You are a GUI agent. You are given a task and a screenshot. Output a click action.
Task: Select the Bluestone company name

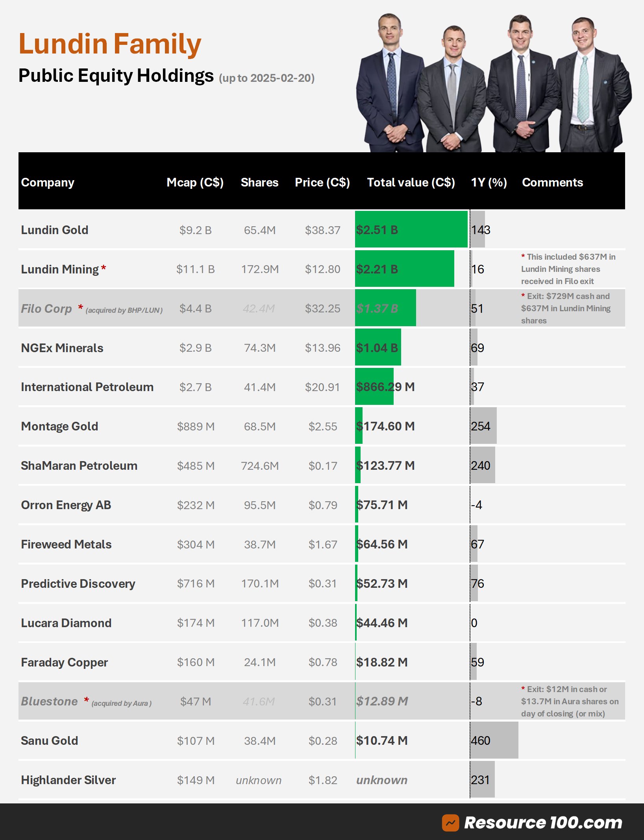click(x=49, y=702)
